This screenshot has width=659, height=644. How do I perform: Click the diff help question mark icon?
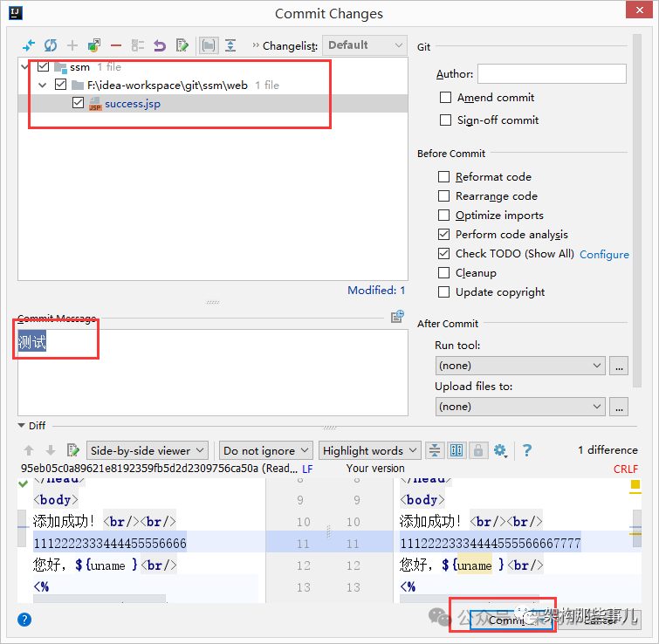click(x=526, y=450)
